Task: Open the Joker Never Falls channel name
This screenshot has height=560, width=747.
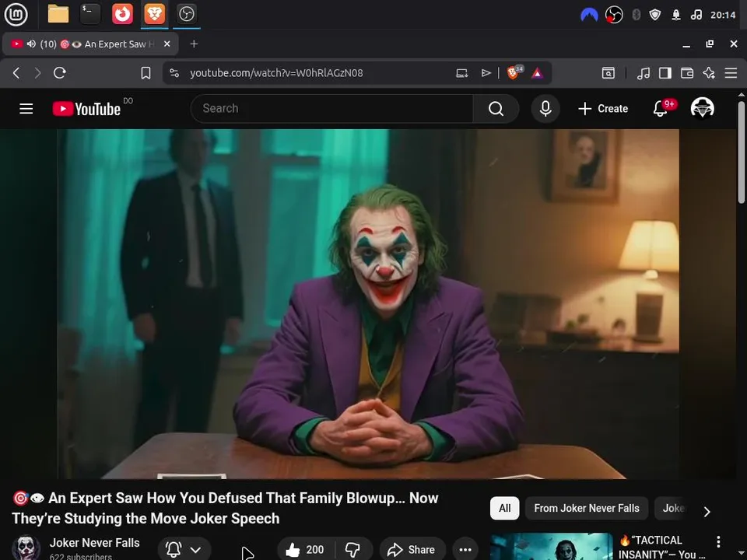Action: click(x=95, y=543)
